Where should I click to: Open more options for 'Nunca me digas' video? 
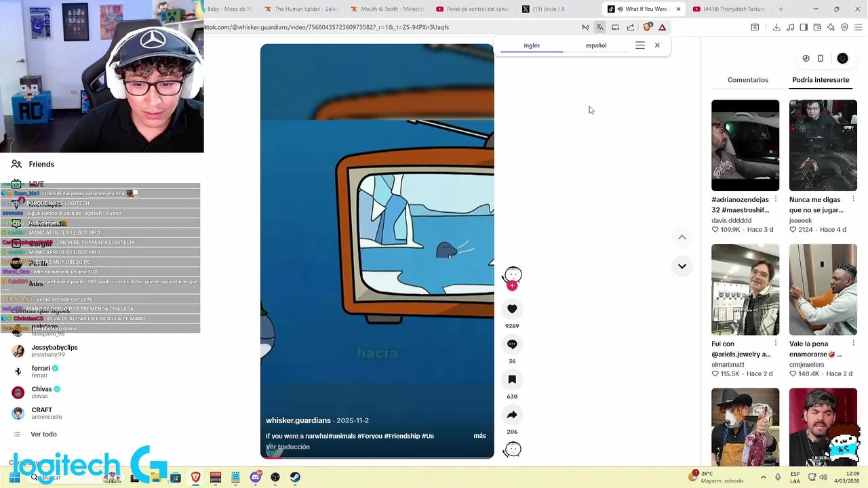tap(853, 199)
